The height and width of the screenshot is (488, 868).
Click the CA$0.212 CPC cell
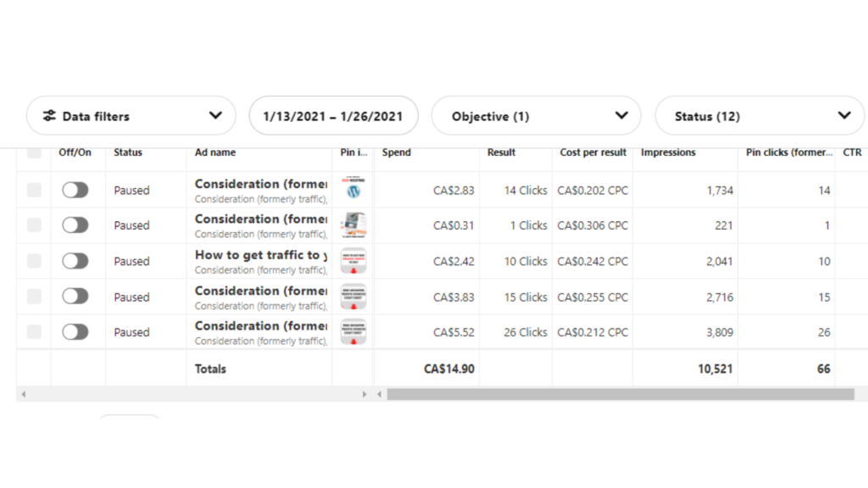click(x=593, y=332)
